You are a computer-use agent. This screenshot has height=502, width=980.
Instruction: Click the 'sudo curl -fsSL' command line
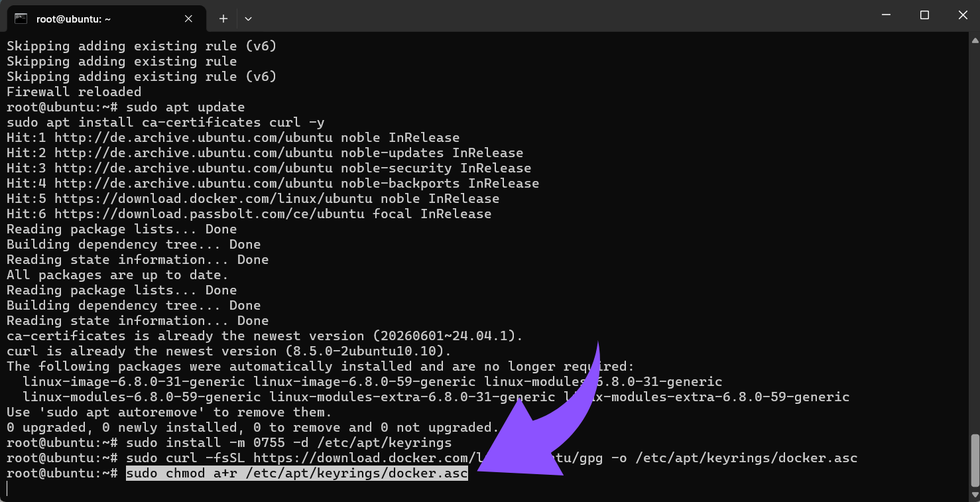pos(492,458)
